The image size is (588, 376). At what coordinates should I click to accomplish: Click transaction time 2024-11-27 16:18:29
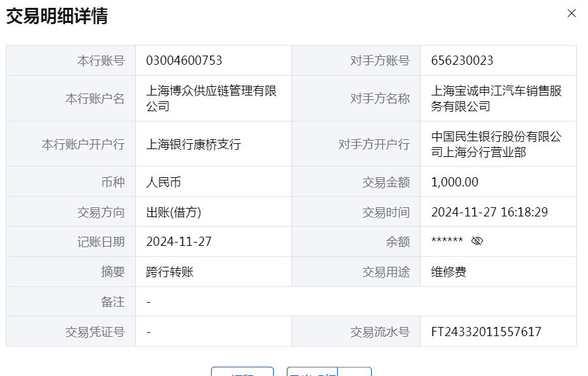click(489, 213)
